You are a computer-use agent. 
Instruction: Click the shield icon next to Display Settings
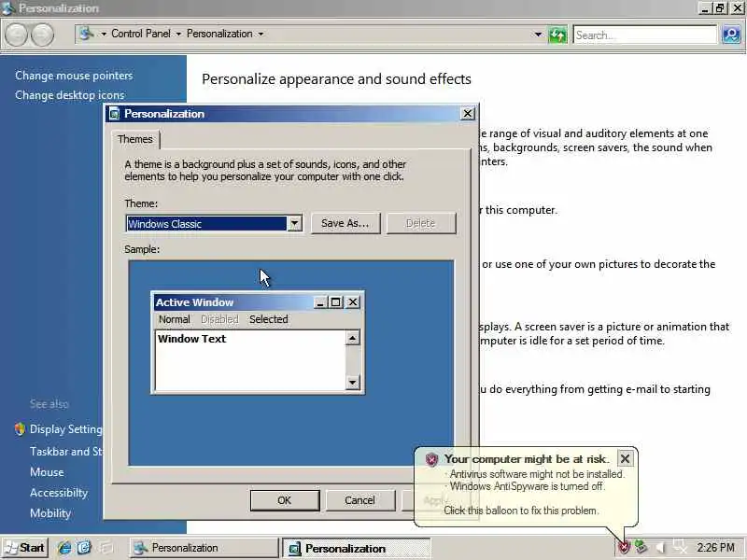tap(20, 429)
